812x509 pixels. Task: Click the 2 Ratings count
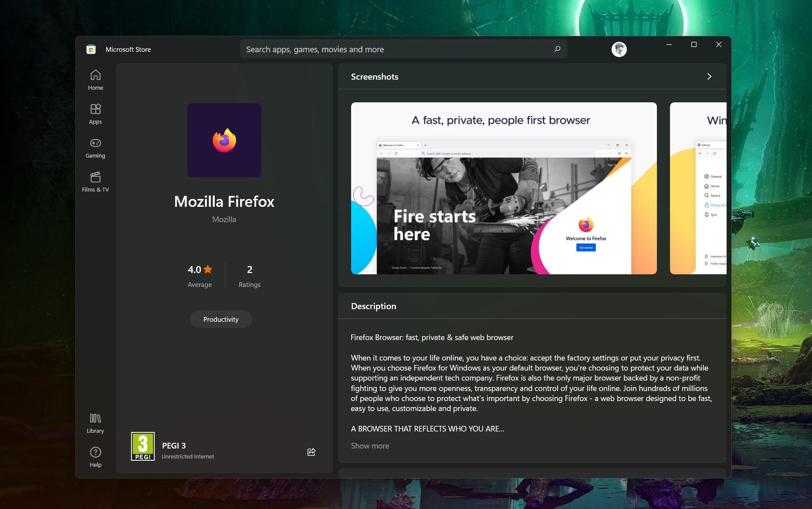tap(250, 276)
